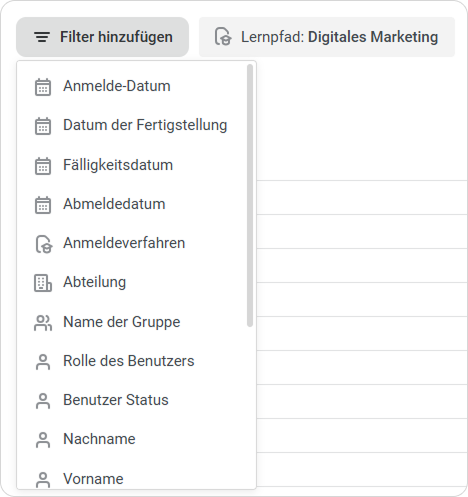Click the building icon next to Abteilung
This screenshot has height=497, width=468.
43,283
